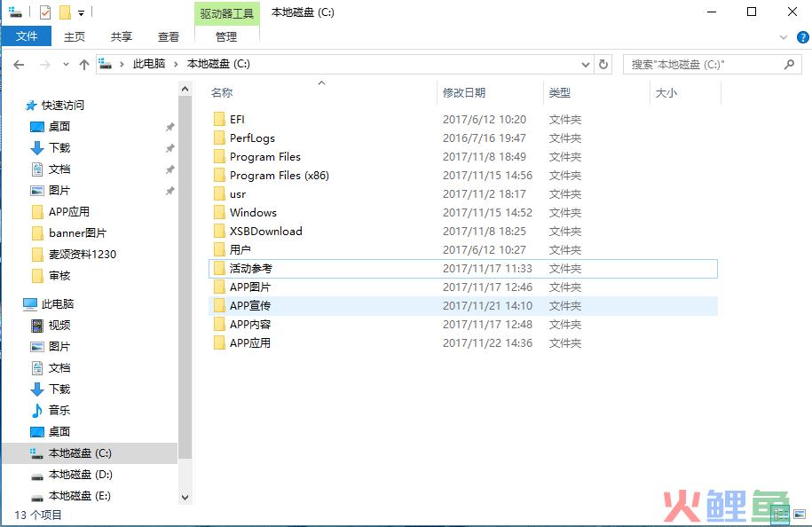Go forward with the right arrow button

45,65
